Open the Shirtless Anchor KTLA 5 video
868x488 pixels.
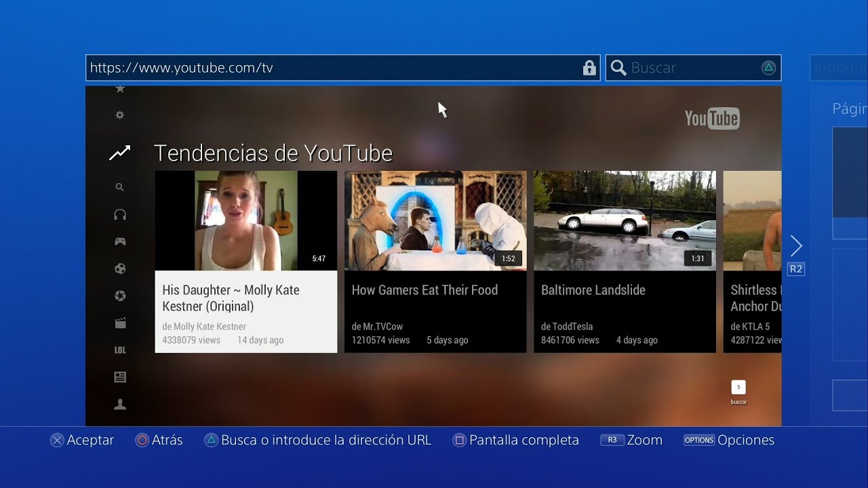pyautogui.click(x=753, y=262)
